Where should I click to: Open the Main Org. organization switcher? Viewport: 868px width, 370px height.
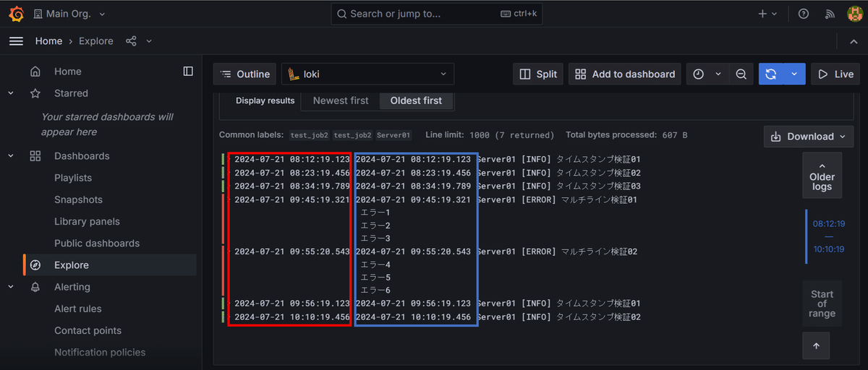(x=69, y=14)
